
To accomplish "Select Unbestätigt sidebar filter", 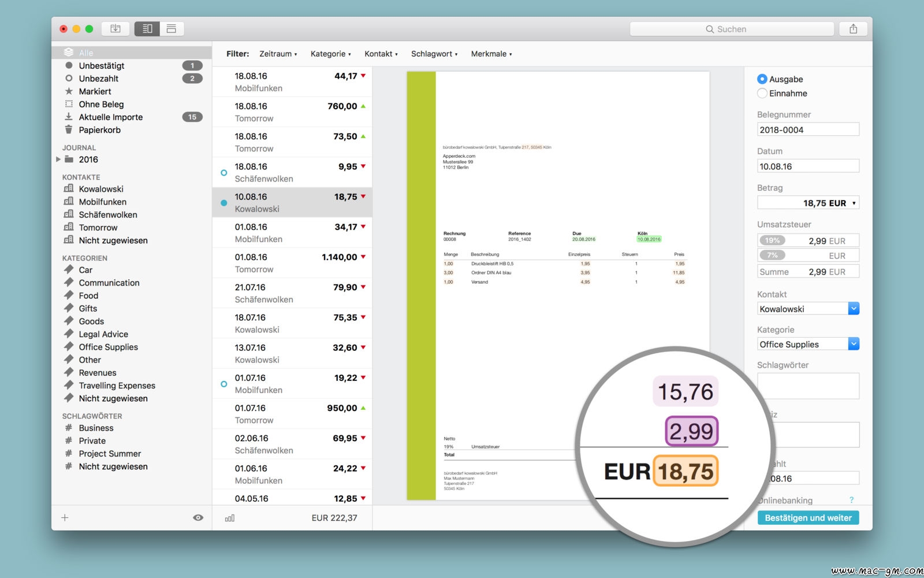I will point(132,66).
